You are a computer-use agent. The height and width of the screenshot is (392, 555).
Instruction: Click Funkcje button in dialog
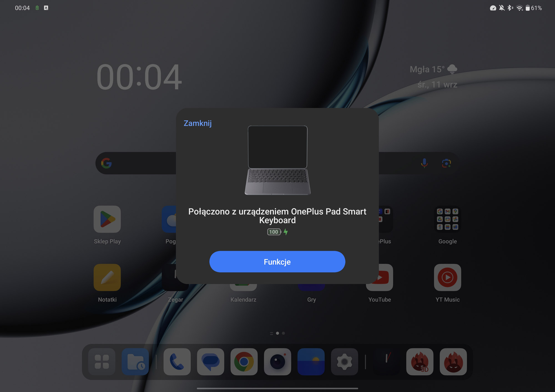point(277,261)
